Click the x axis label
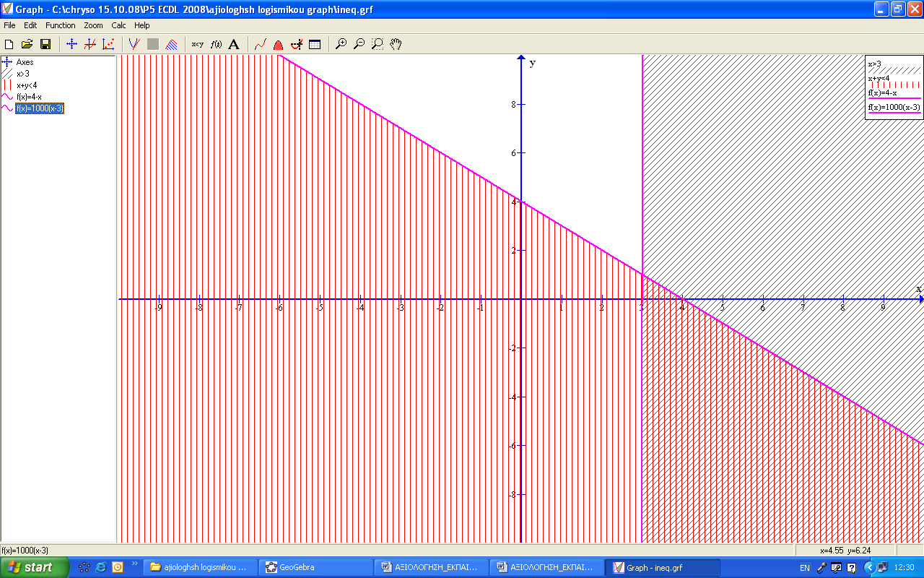 [918, 289]
